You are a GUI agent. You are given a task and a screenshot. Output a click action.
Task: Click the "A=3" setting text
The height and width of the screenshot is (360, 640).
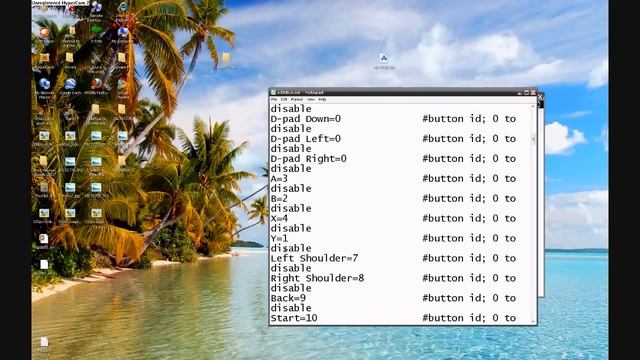(279, 179)
